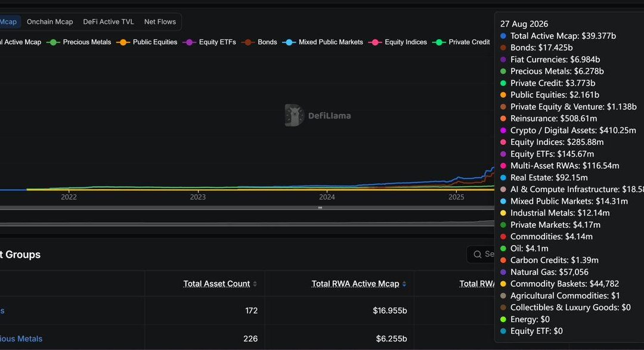This screenshot has height=350, width=644.
Task: Open the Metals link in the table
Action: pos(21,339)
